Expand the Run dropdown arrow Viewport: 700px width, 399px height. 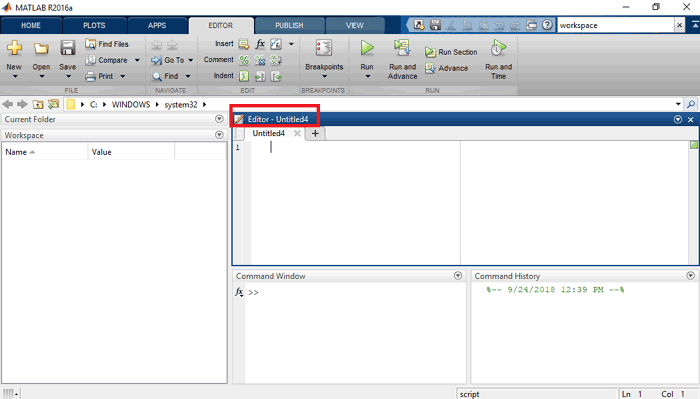coord(367,77)
